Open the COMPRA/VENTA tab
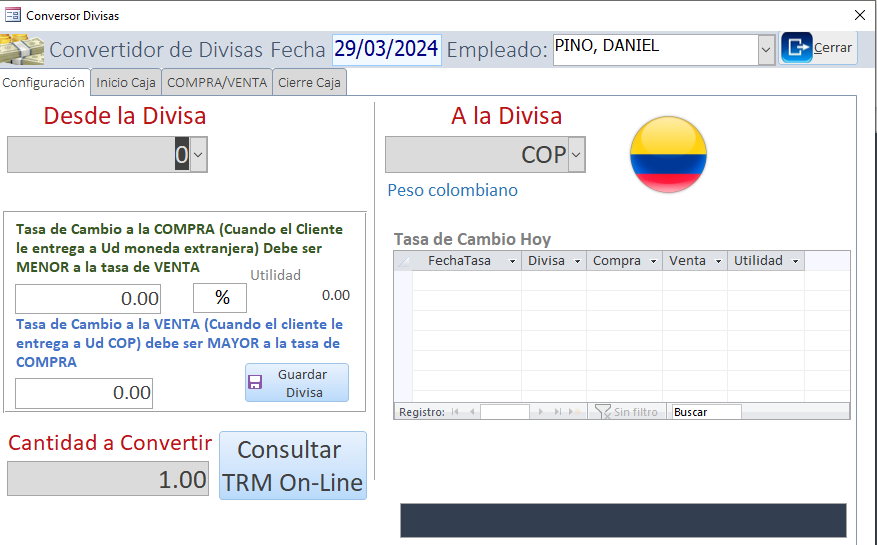 [217, 82]
